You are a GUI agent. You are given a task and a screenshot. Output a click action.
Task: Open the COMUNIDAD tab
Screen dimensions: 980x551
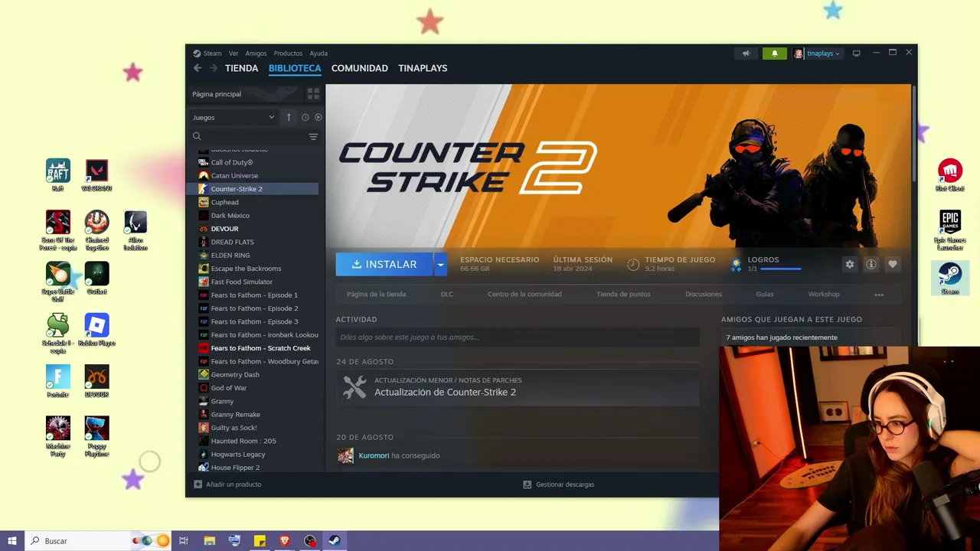359,68
